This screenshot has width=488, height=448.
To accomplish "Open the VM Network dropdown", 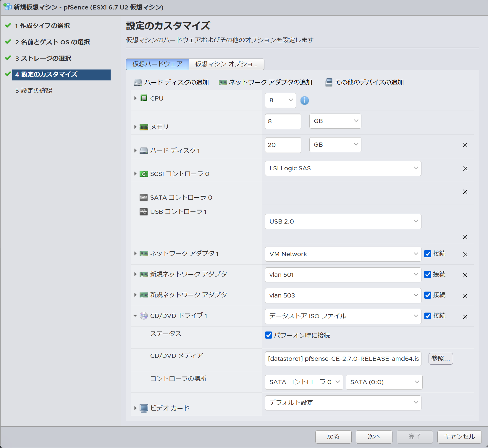I will point(343,254).
